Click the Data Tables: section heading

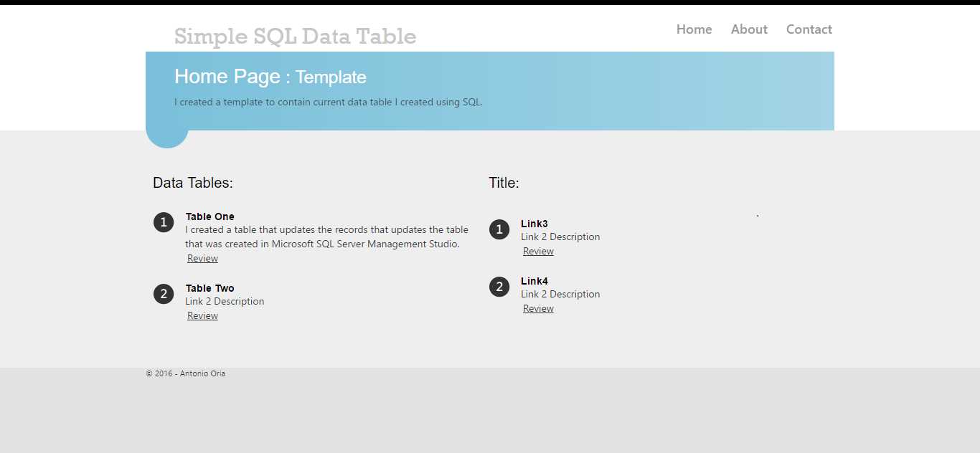coord(193,183)
